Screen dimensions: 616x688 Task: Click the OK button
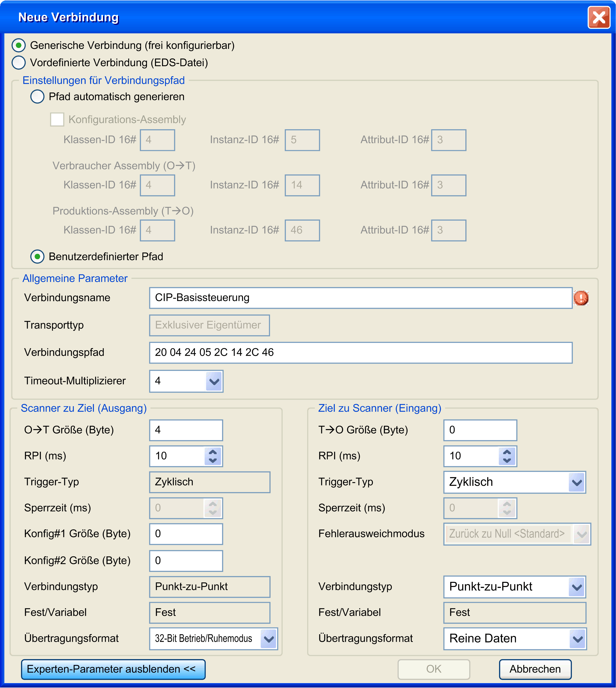pos(433,670)
